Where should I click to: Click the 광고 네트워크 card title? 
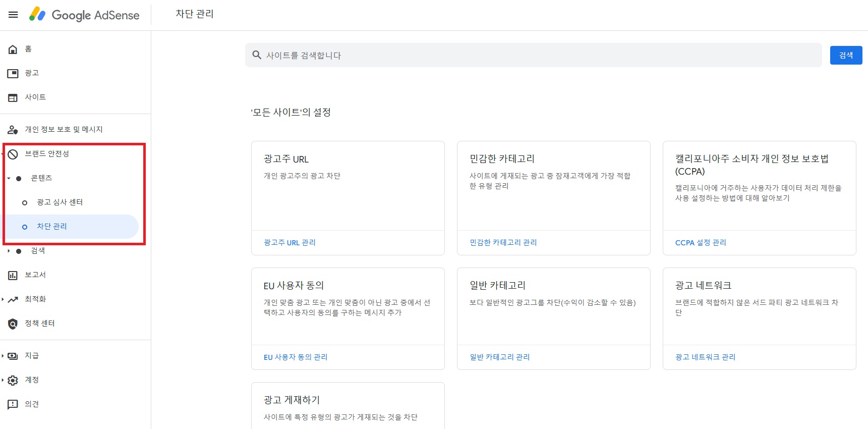pyautogui.click(x=703, y=286)
